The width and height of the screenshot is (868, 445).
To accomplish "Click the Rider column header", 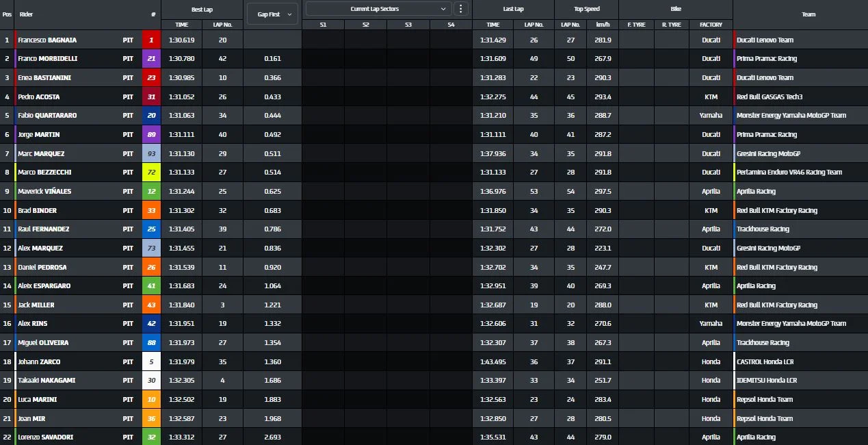I will click(x=26, y=14).
